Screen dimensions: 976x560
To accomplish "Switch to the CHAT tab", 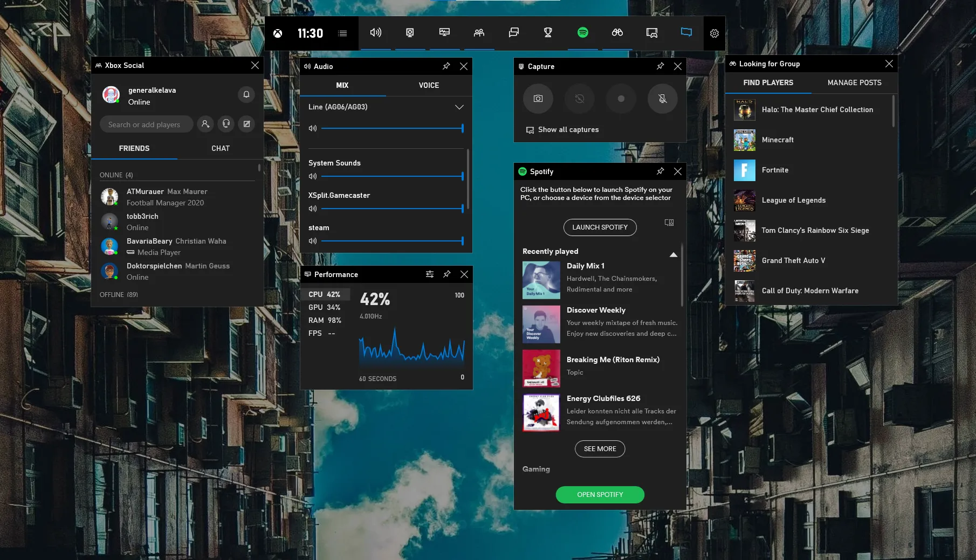I will pos(221,148).
